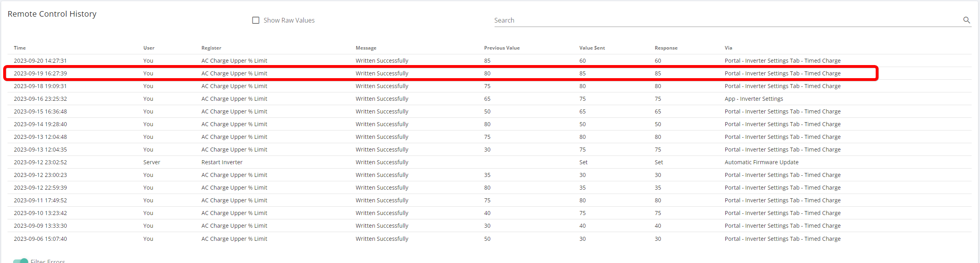Screen dimensions: 980x263
Task: Click the Automatic Firmware Update entry
Action: (761, 162)
